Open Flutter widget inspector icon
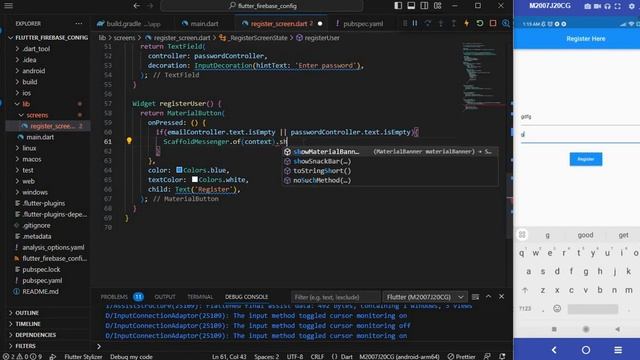 [506, 23]
